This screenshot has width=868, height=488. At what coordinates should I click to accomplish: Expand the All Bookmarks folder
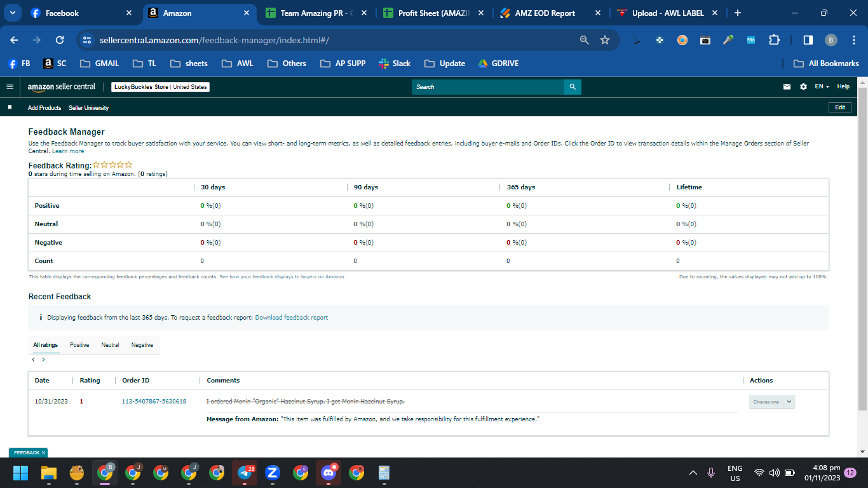tap(826, 64)
